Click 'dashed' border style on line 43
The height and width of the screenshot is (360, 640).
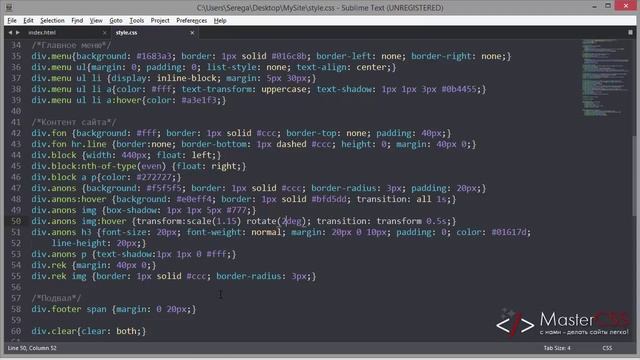[291, 144]
